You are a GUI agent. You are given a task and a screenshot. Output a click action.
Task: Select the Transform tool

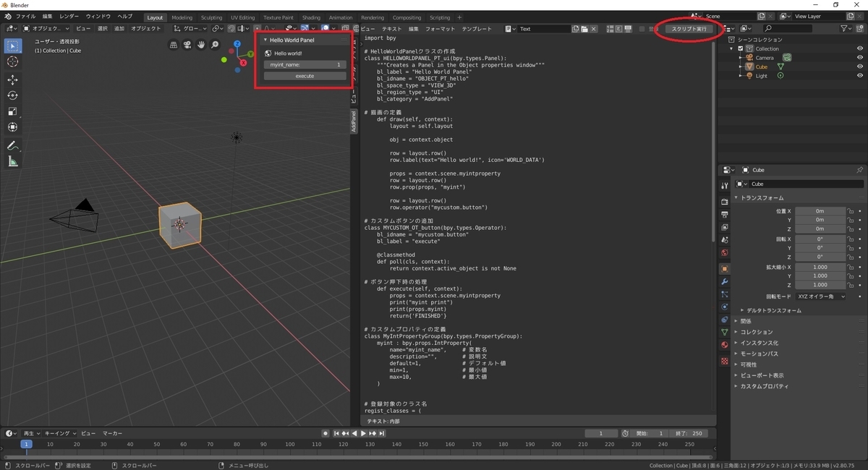tap(12, 127)
